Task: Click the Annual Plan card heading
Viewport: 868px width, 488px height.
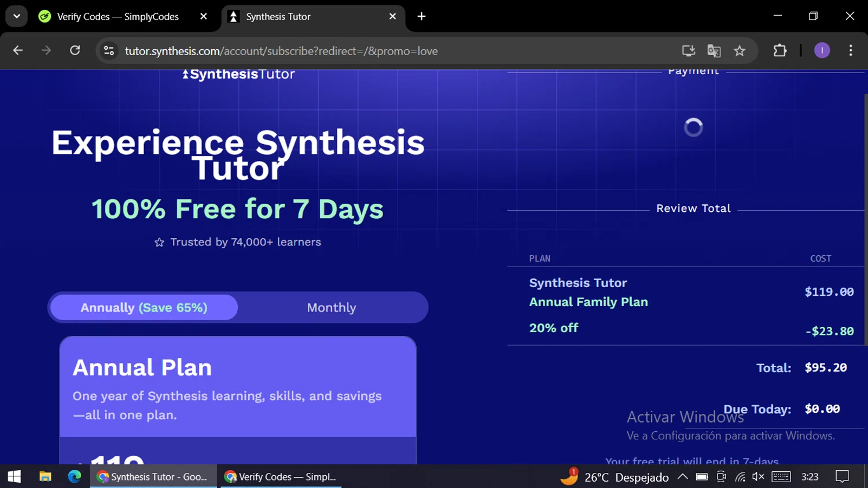Action: coord(142,368)
